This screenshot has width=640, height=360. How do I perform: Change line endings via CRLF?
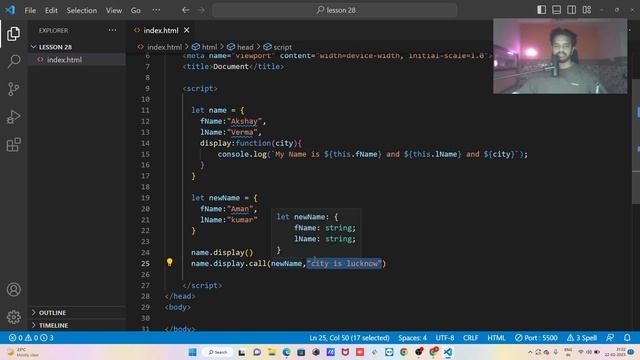coord(470,338)
